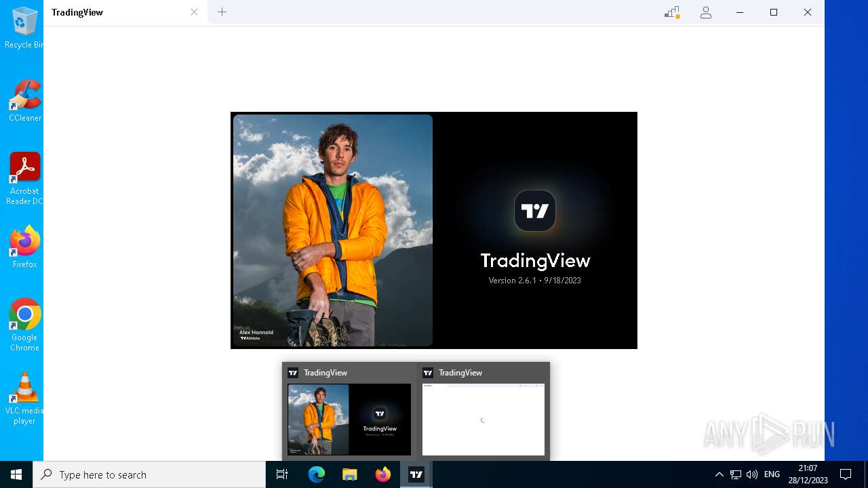868x488 pixels.
Task: Click the Alex Honnold photo on splash
Action: coord(333,230)
